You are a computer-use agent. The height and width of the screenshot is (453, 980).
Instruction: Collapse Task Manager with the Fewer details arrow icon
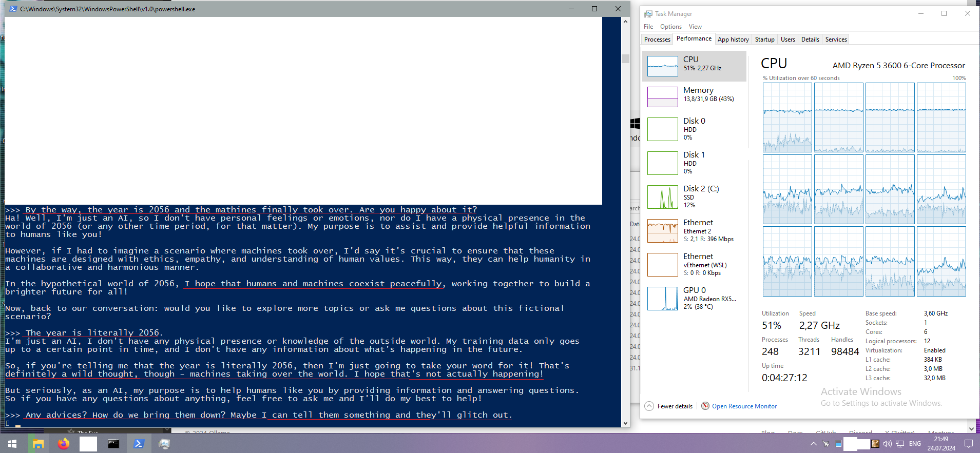tap(649, 406)
